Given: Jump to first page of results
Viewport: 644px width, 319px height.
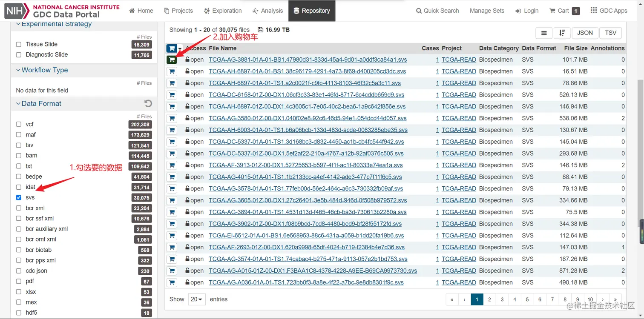Looking at the screenshot, I should pyautogui.click(x=452, y=299).
